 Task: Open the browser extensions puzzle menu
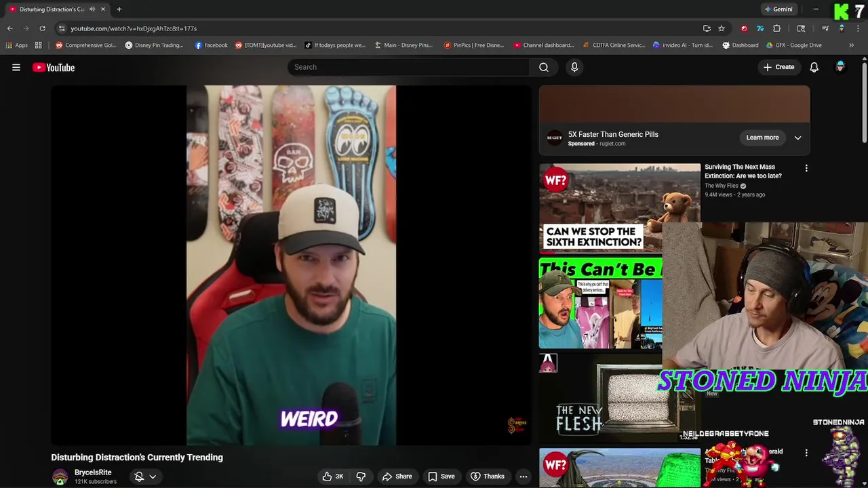pyautogui.click(x=777, y=28)
